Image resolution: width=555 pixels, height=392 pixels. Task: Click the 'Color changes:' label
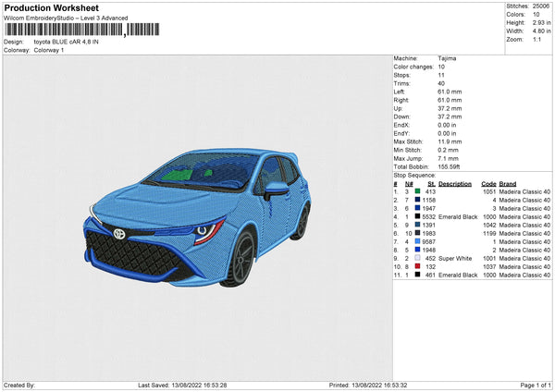click(x=413, y=67)
